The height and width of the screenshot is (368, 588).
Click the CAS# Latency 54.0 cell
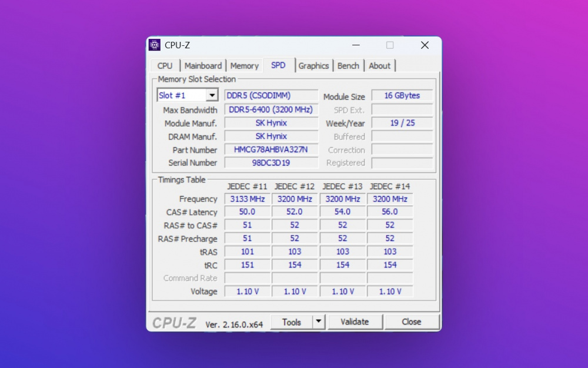(342, 212)
